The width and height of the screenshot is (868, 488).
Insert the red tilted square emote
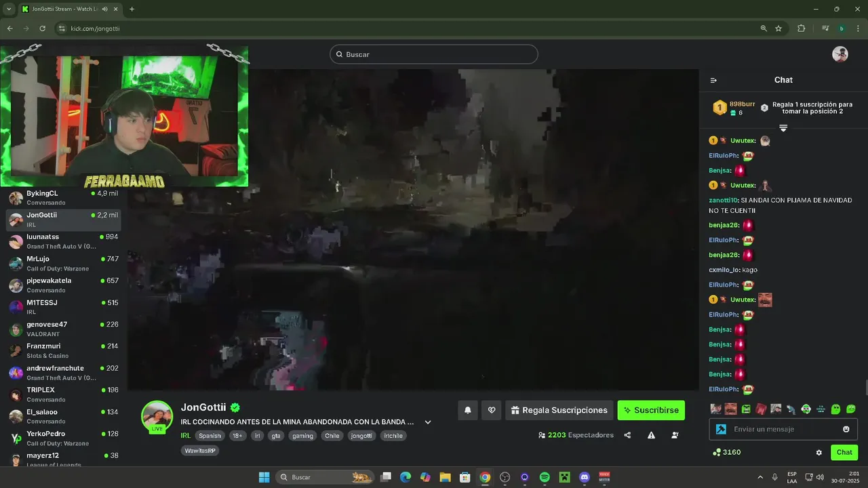click(x=761, y=409)
